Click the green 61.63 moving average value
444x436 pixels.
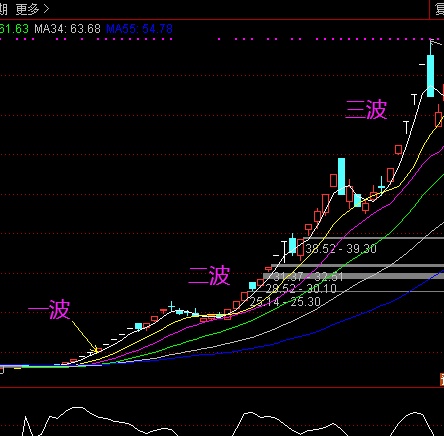(x=14, y=29)
